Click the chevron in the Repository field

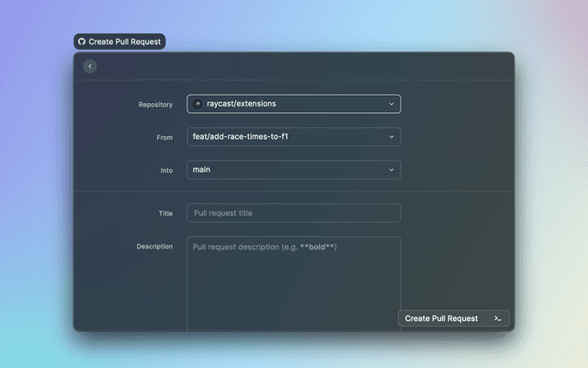391,104
